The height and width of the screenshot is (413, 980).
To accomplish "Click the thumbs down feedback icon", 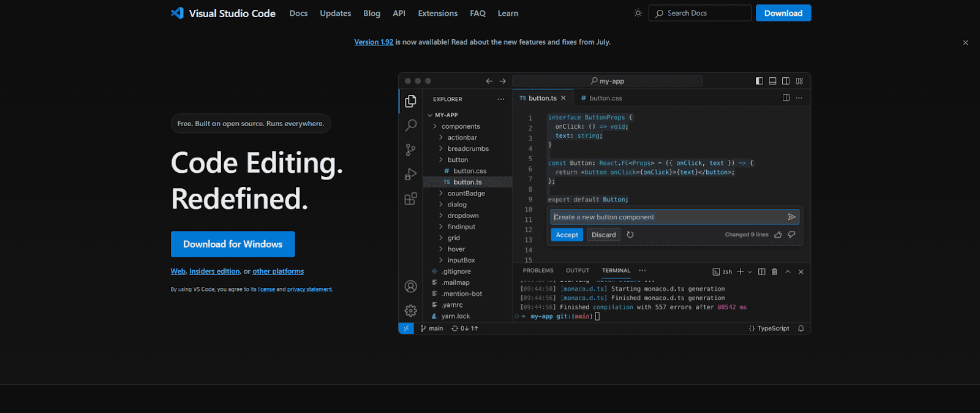I will tap(791, 235).
